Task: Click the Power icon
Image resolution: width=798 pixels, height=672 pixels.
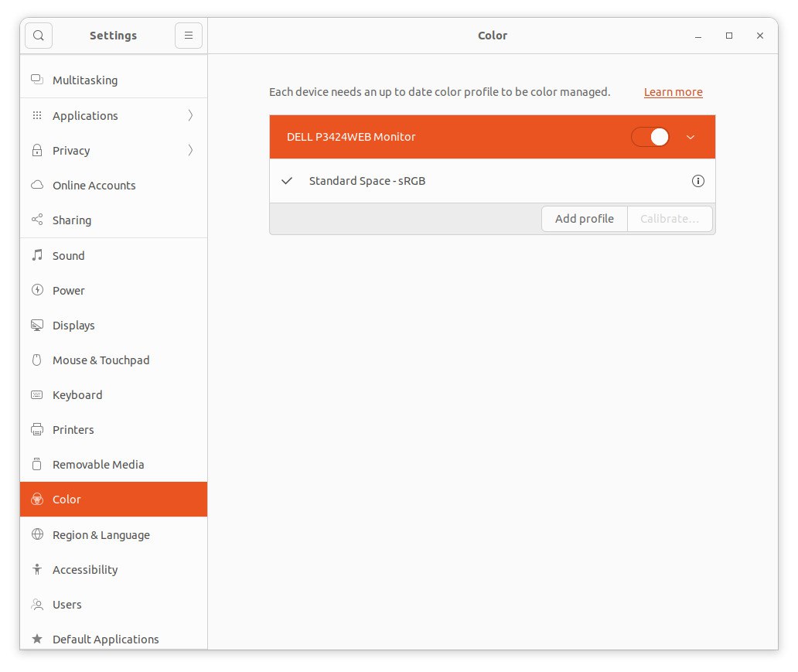Action: (x=37, y=290)
